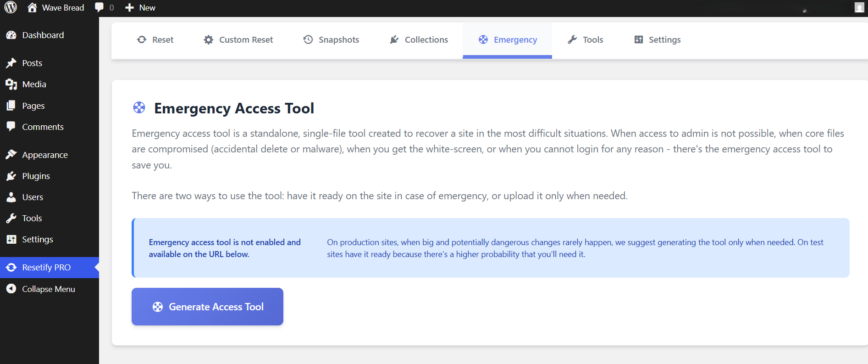Click the comments bubble icon in admin bar
The height and width of the screenshot is (364, 868).
click(99, 7)
